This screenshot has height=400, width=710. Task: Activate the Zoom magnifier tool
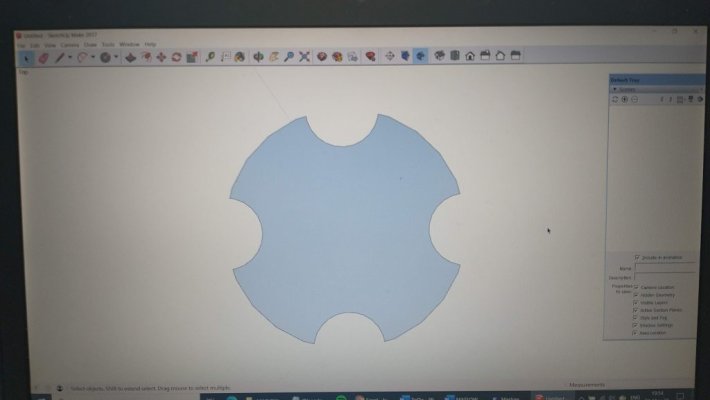pos(289,57)
